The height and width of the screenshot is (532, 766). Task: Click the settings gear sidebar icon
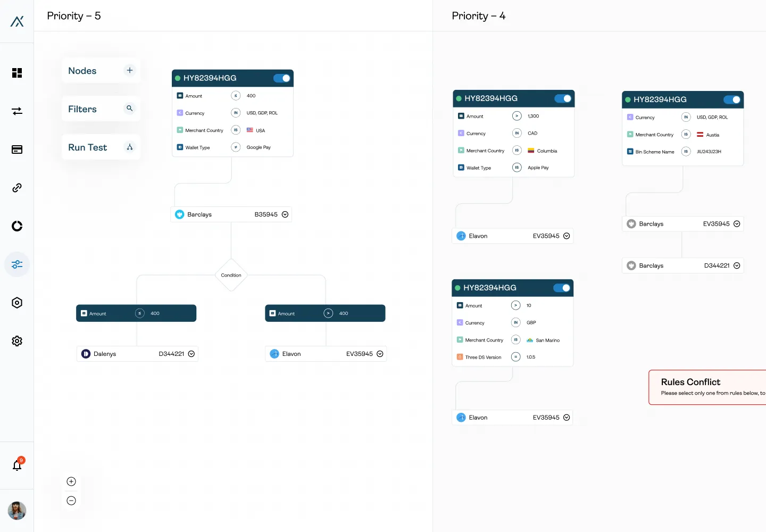tap(17, 341)
